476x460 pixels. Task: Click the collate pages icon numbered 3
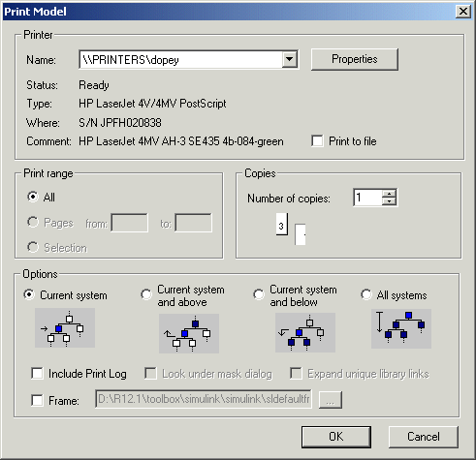(281, 225)
